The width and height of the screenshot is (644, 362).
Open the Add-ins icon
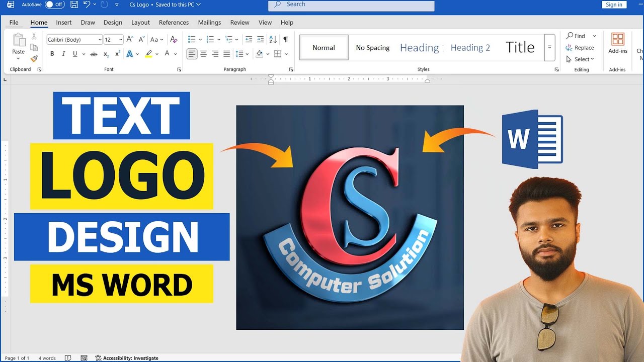618,43
